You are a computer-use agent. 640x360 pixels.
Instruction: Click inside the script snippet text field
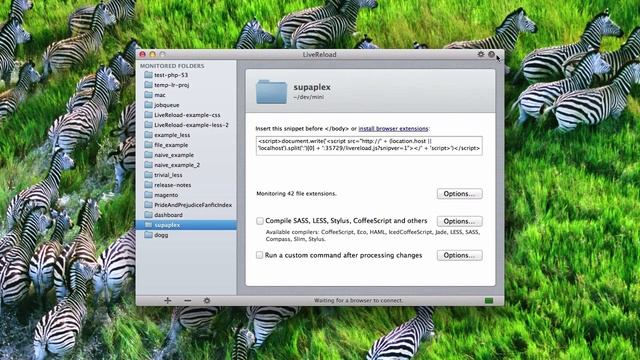click(369, 145)
